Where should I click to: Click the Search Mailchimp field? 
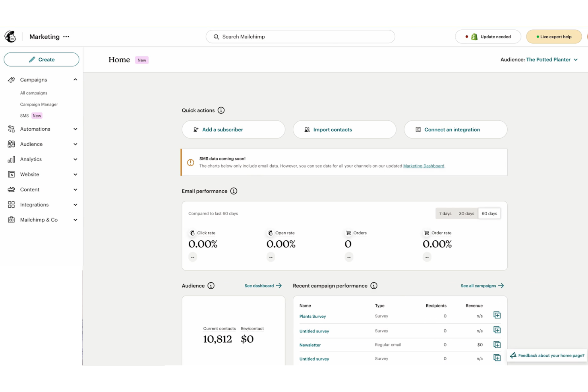tap(300, 37)
